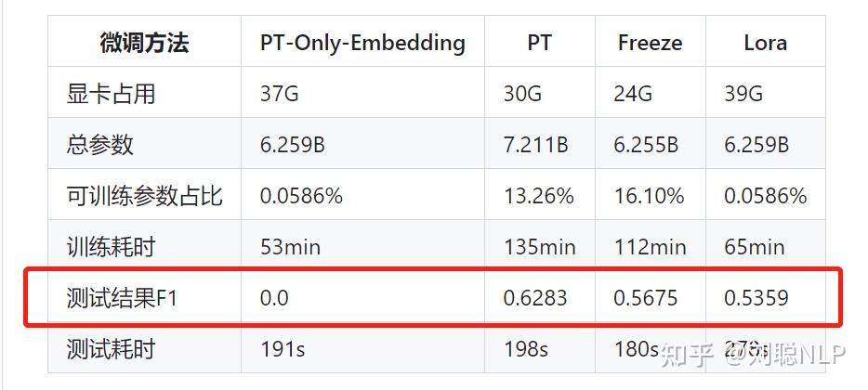Click the 测试耗时 row label
Screen dimensions: 868x390
111,349
